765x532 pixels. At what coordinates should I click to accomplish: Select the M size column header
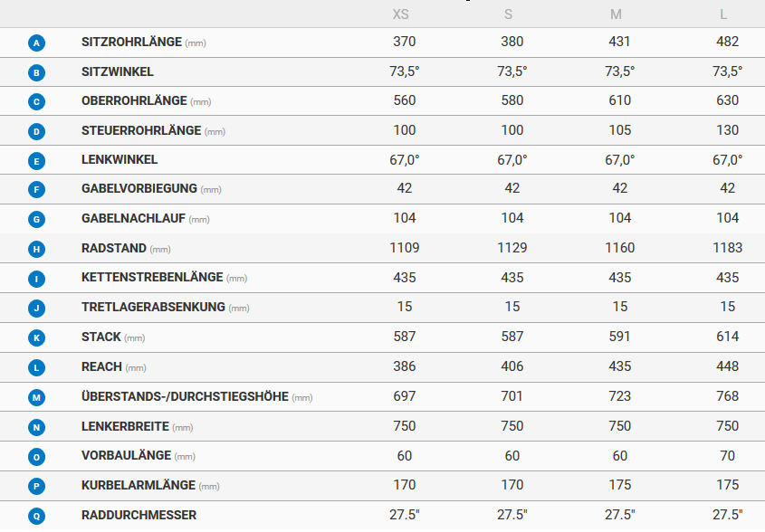(617, 14)
